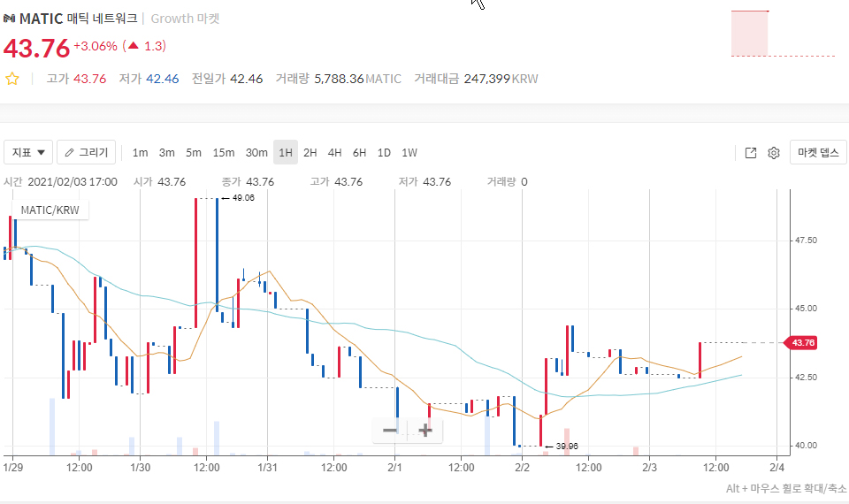Select the 1m timeframe
Image resolution: width=849 pixels, height=504 pixels.
coord(141,153)
